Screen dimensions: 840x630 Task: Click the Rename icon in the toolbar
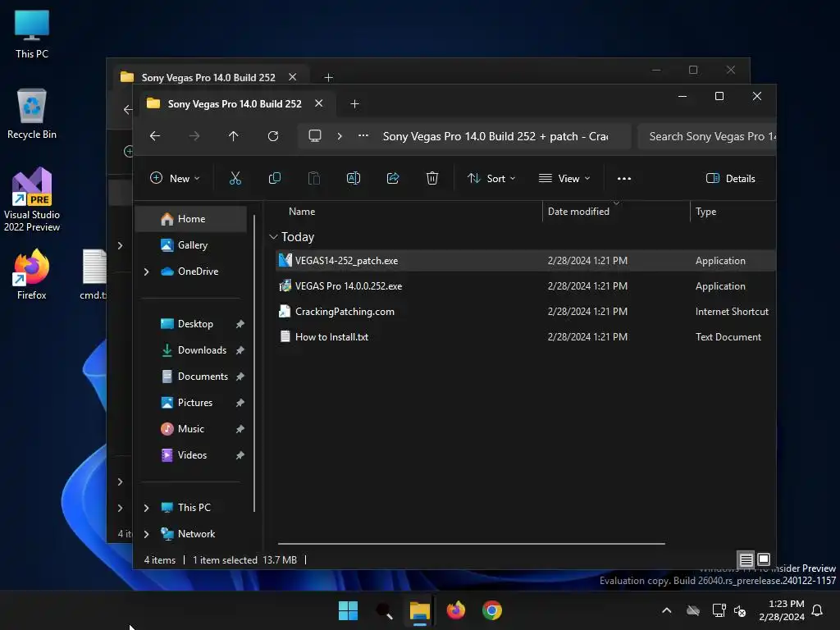click(354, 178)
